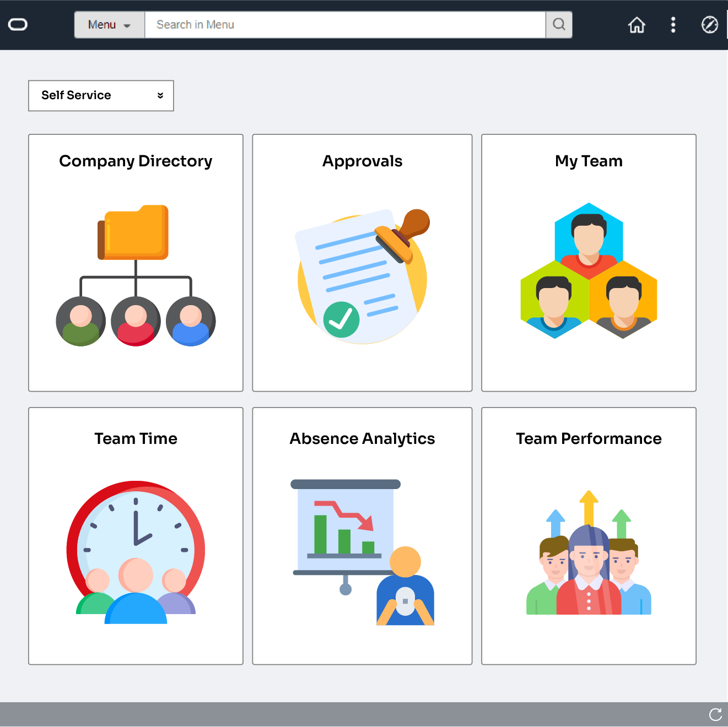Click the Oracle logo
The width and height of the screenshot is (728, 727).
18,24
